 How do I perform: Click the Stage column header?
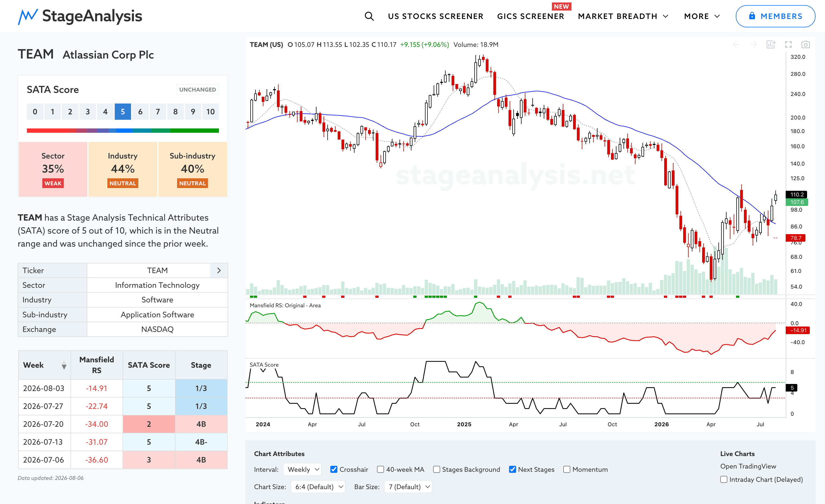201,365
